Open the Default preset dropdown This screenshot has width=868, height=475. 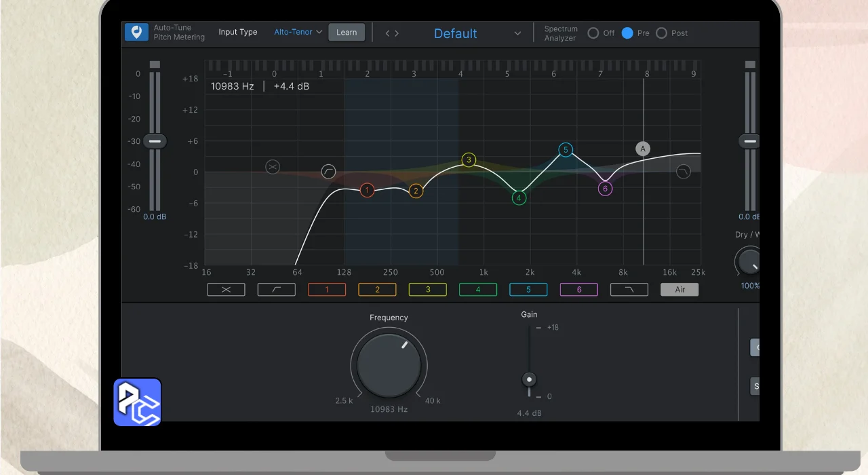pyautogui.click(x=456, y=33)
